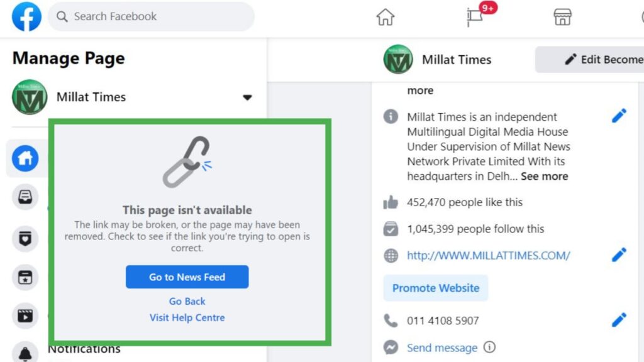Viewport: 644px width, 362px height.
Task: Select the blue Home icon in sidebar
Action: pos(25,158)
